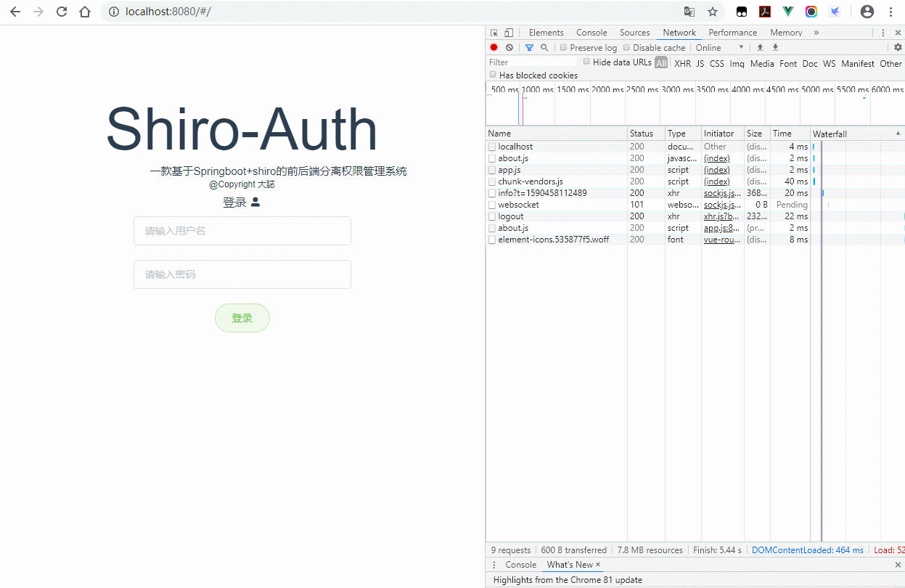Viewport: 905px width, 588px height.
Task: Open Chrome's three-dot menu
Action: click(890, 12)
